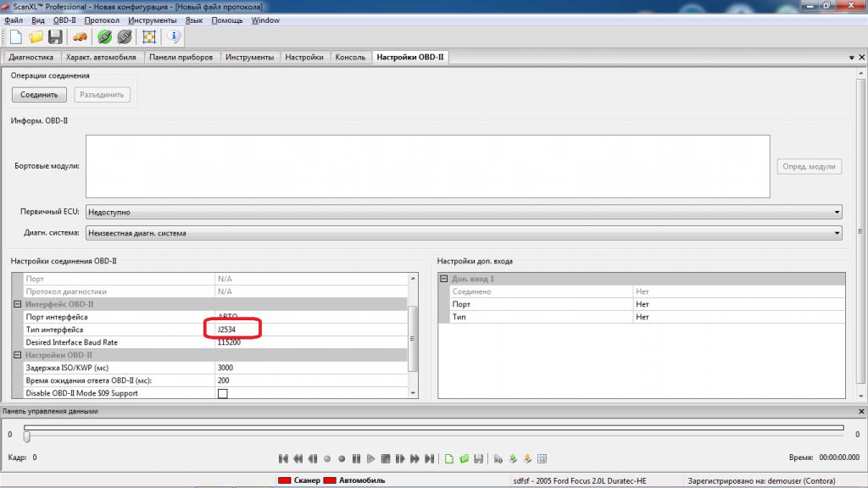Collapse the Доп. вход 1 section
Screen dimensions: 868x488
tap(443, 279)
